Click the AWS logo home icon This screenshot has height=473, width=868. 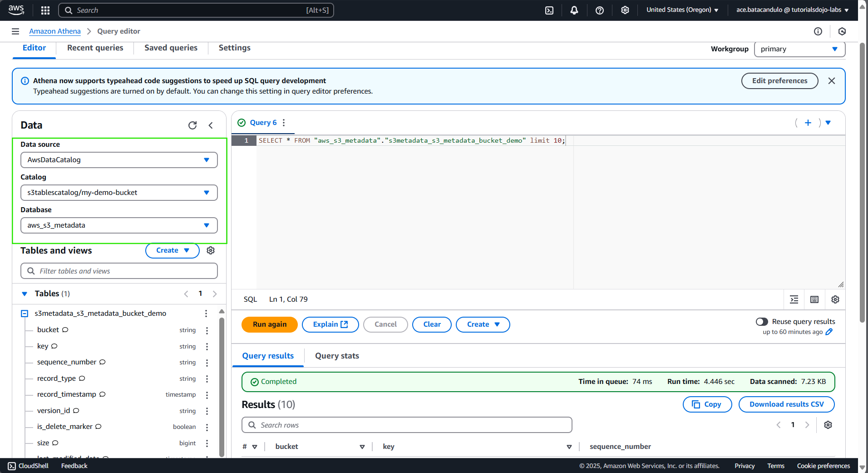[16, 10]
